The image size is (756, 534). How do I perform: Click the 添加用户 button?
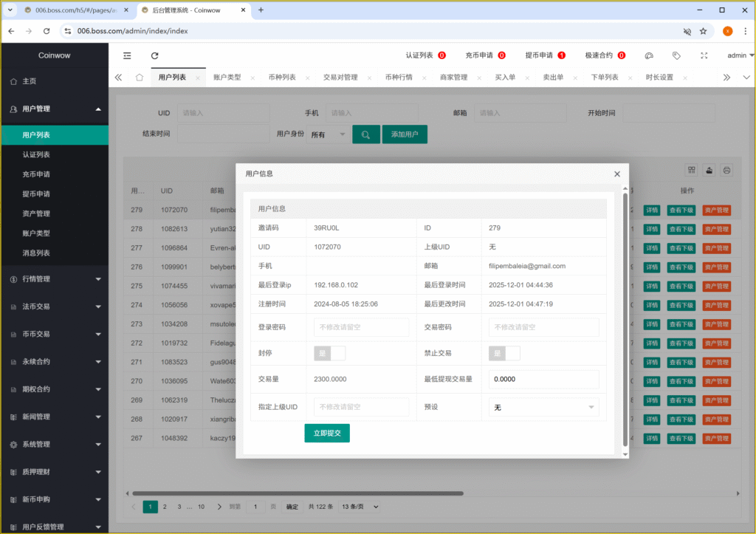click(405, 134)
